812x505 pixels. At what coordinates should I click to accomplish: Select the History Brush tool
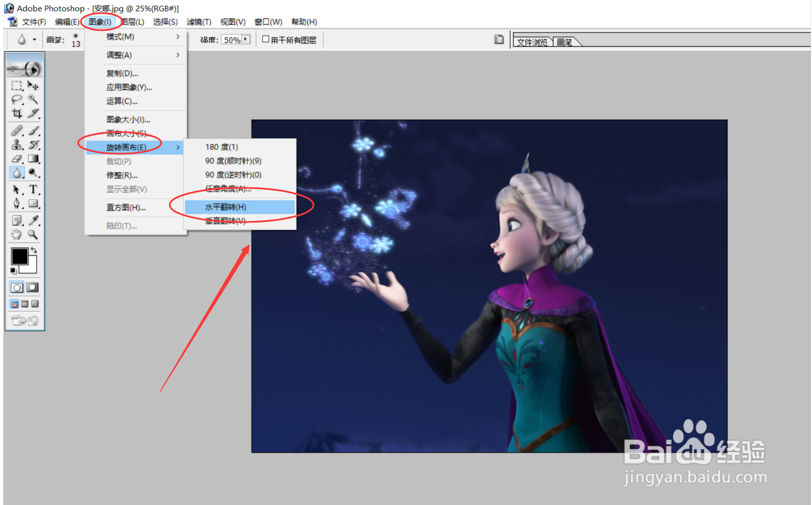point(33,145)
